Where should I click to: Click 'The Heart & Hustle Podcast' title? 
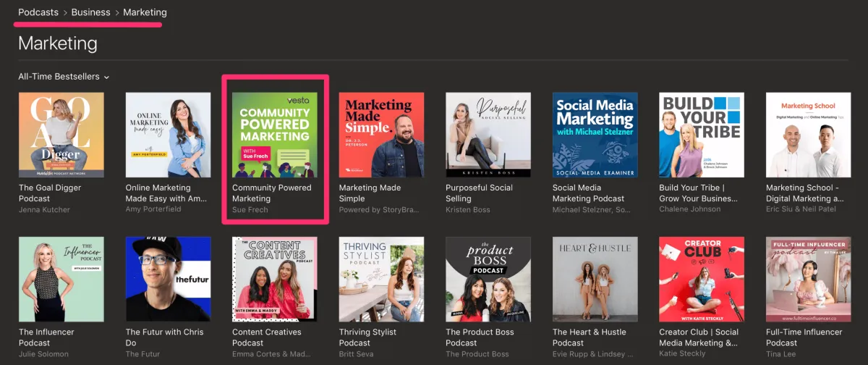[x=591, y=337]
